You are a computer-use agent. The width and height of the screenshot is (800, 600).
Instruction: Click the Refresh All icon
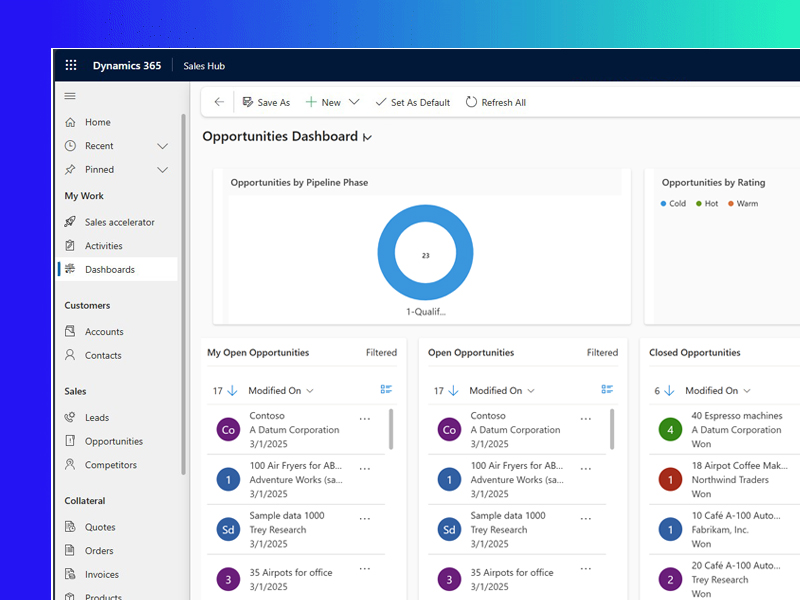point(472,102)
